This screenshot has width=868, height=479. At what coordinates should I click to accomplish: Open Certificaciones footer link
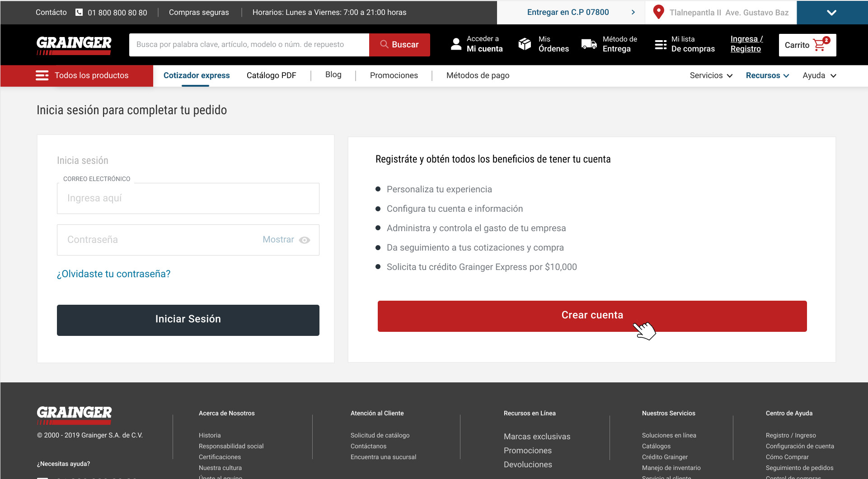[x=220, y=457]
